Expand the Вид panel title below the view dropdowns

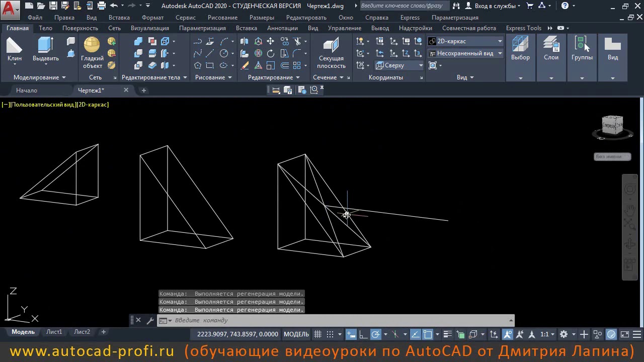click(465, 77)
